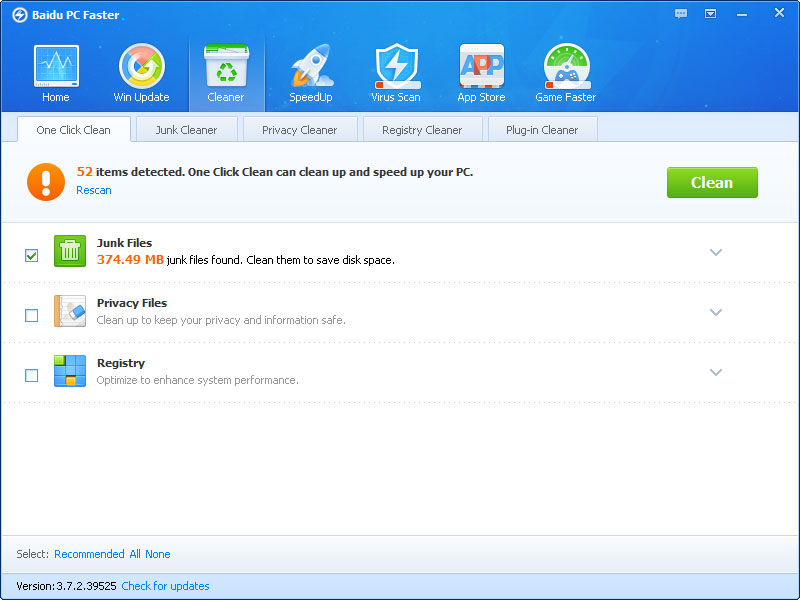This screenshot has height=600, width=800.
Task: Select the Cleaner recycle bin icon
Action: (226, 65)
